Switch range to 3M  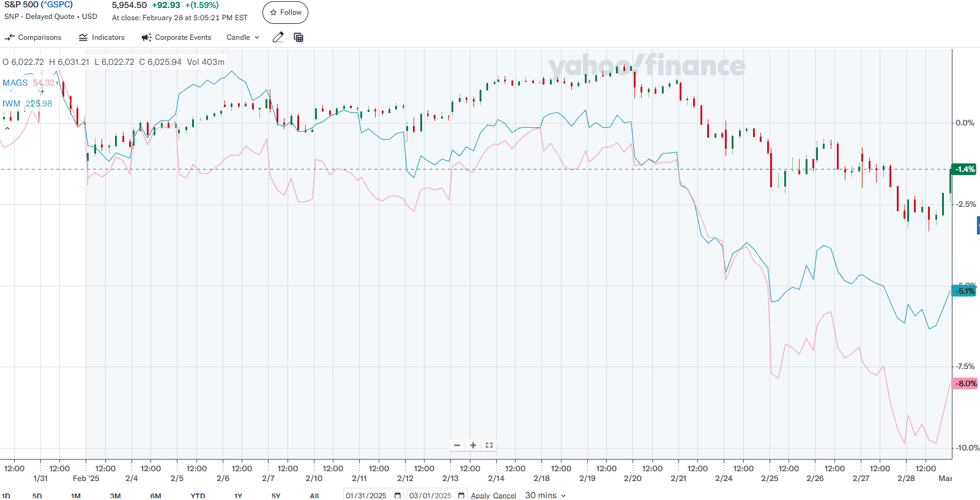(116, 496)
